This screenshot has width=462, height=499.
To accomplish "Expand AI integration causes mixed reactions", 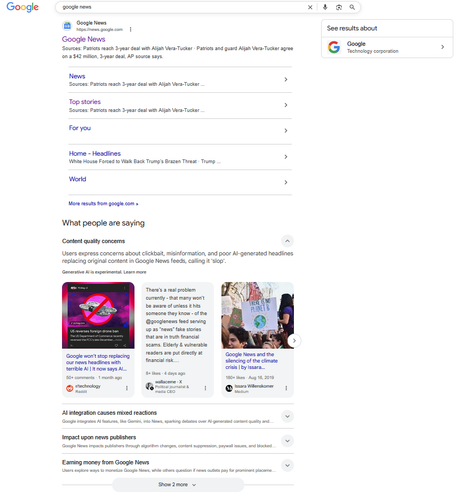I will point(287,416).
